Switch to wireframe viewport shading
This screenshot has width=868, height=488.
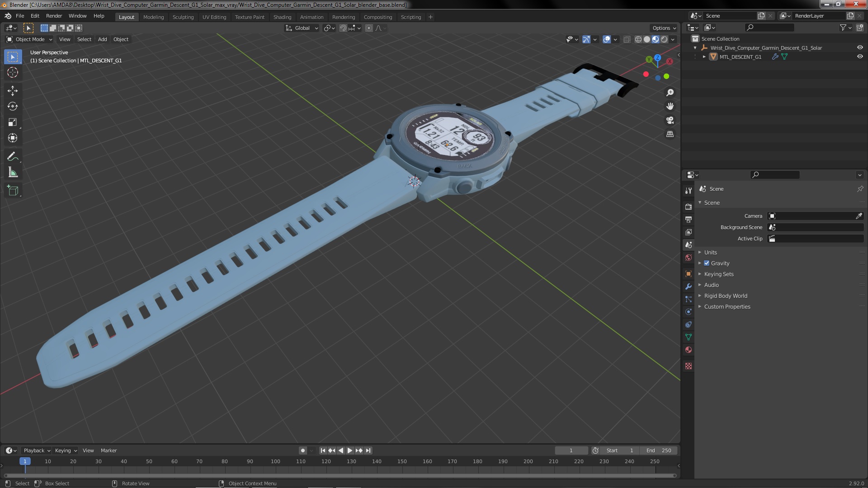(638, 39)
